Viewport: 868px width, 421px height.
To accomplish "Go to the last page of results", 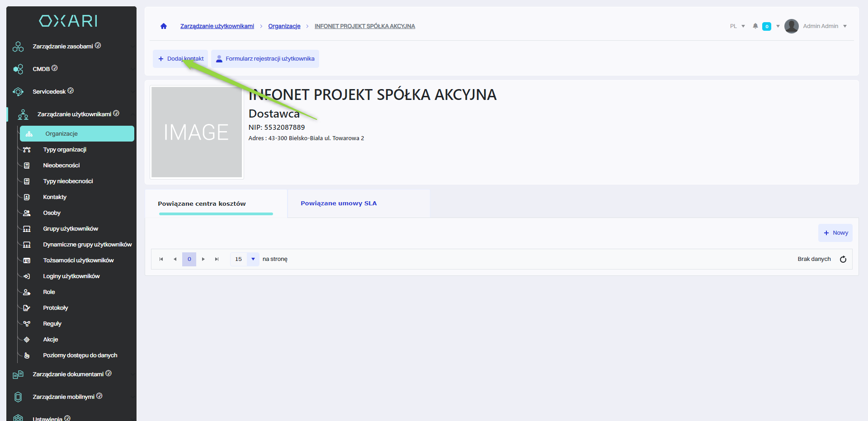I will coord(217,259).
